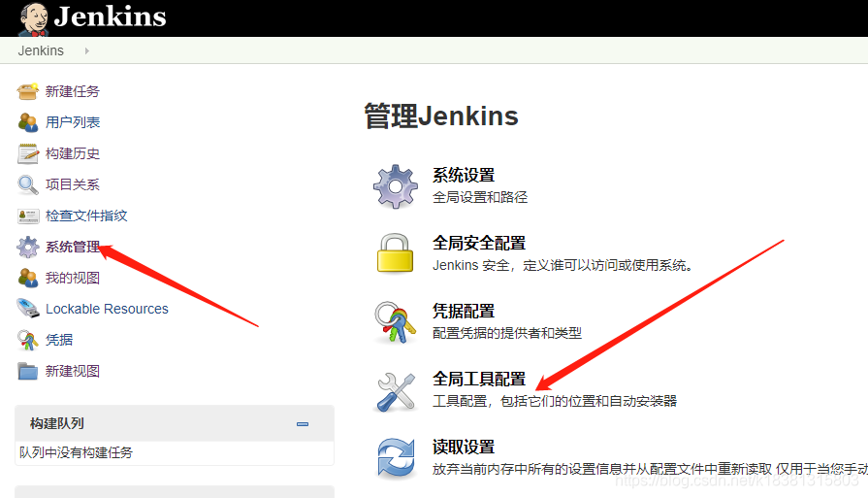Click the 用户列表 people icon
This screenshot has height=498, width=868.
click(28, 122)
